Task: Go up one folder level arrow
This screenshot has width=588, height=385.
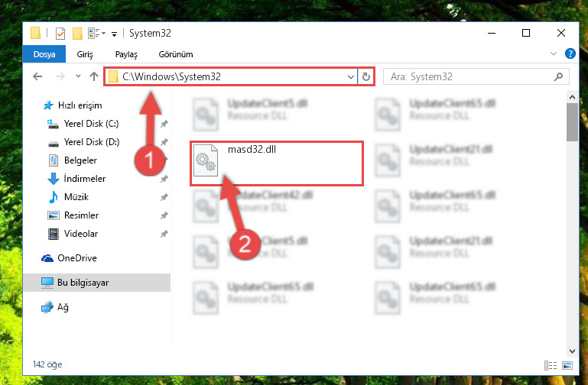Action: pyautogui.click(x=94, y=77)
